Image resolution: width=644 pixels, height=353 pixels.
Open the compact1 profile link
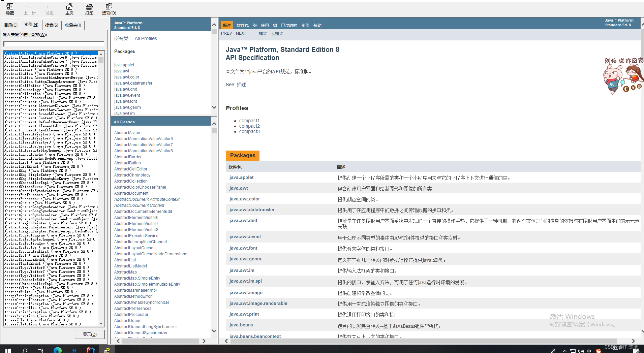coord(249,121)
